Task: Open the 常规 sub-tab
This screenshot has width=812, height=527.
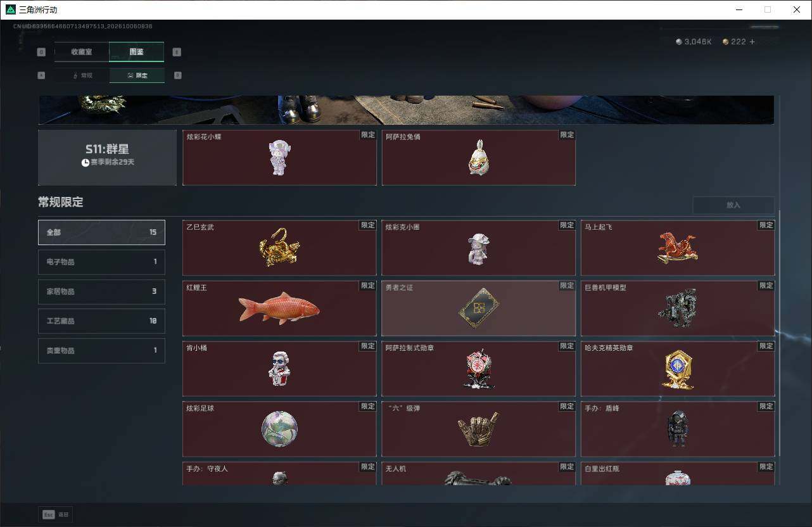Action: [82, 75]
